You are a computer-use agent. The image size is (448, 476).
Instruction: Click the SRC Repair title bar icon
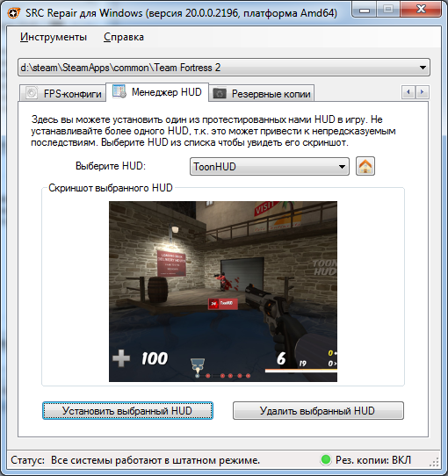pos(14,13)
